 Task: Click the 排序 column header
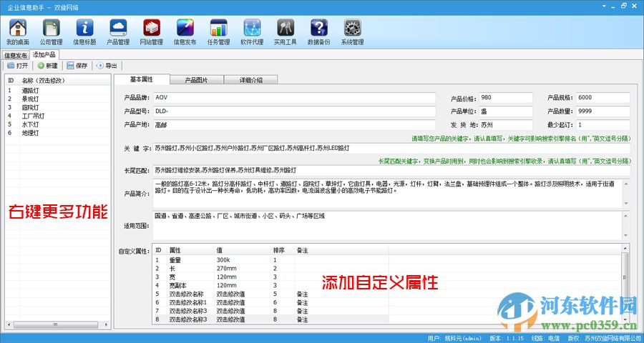click(283, 250)
